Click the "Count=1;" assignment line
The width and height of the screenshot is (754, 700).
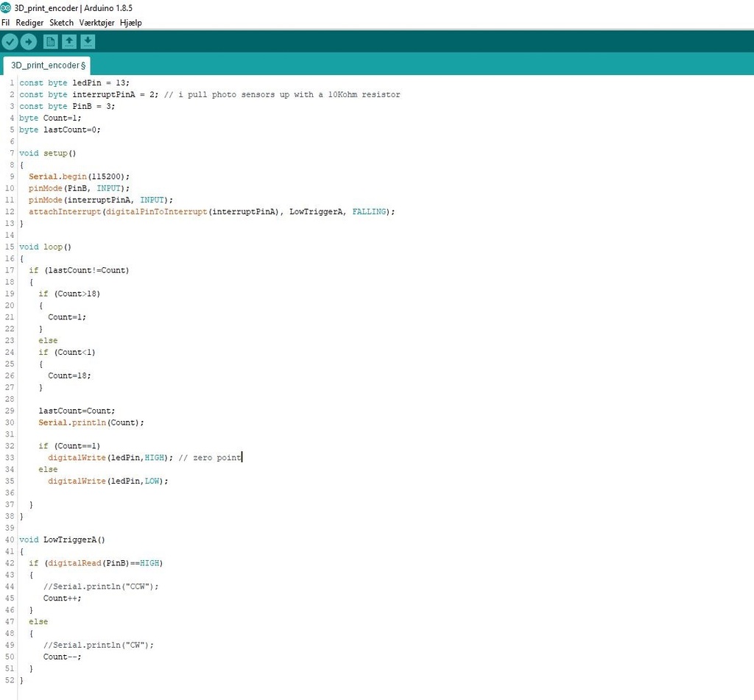point(67,317)
